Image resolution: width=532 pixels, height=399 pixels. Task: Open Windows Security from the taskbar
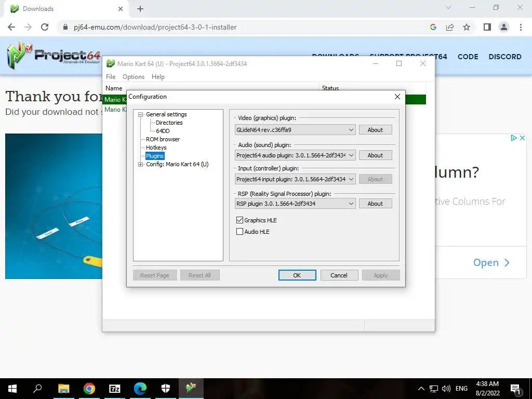click(166, 389)
